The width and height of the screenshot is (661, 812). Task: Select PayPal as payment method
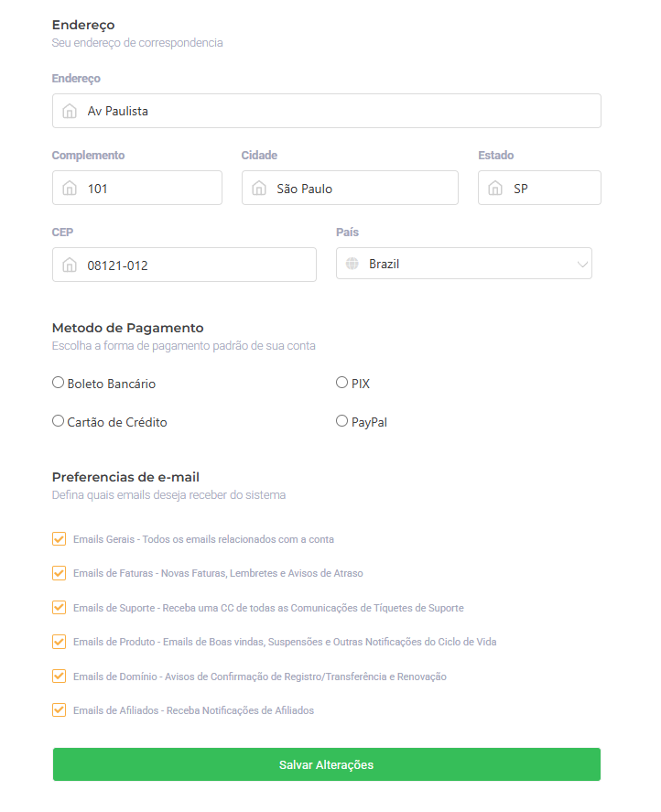342,421
